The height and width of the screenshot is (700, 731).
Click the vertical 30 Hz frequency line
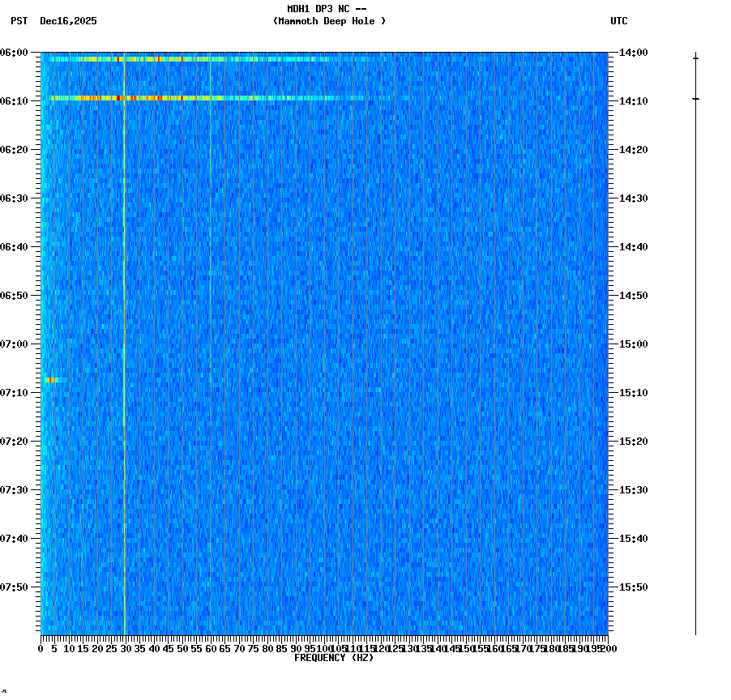pos(123,324)
